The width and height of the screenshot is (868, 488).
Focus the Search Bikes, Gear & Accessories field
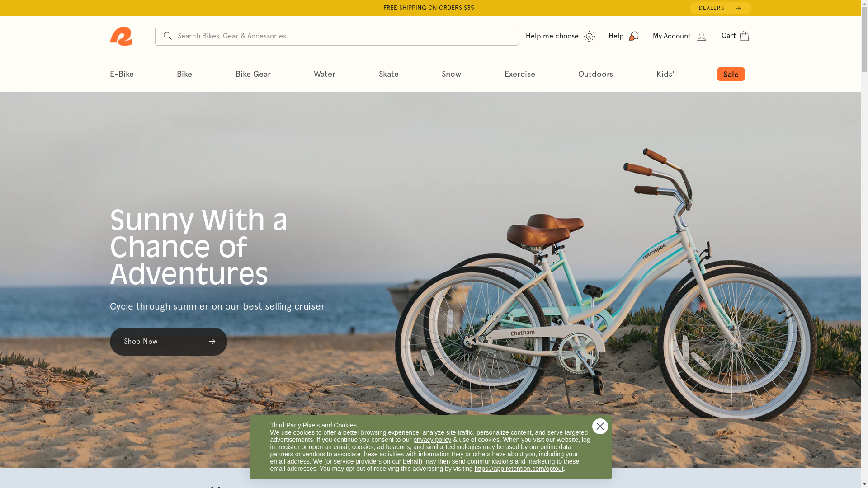pos(337,36)
